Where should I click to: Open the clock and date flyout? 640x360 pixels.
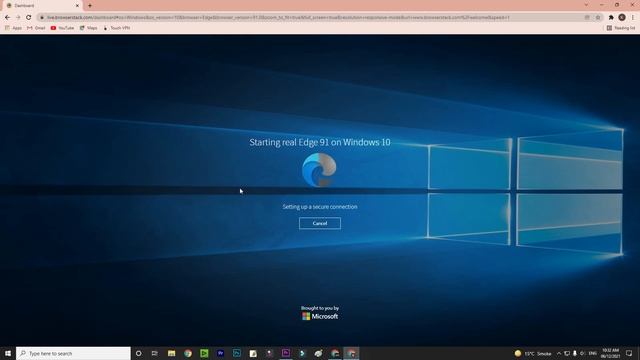pyautogui.click(x=610, y=353)
